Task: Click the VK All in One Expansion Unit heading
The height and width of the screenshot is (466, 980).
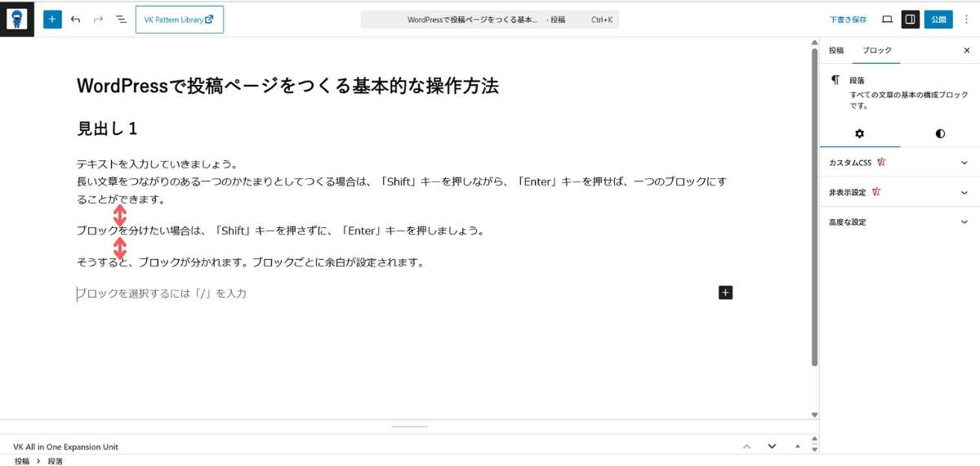Action: tap(66, 447)
